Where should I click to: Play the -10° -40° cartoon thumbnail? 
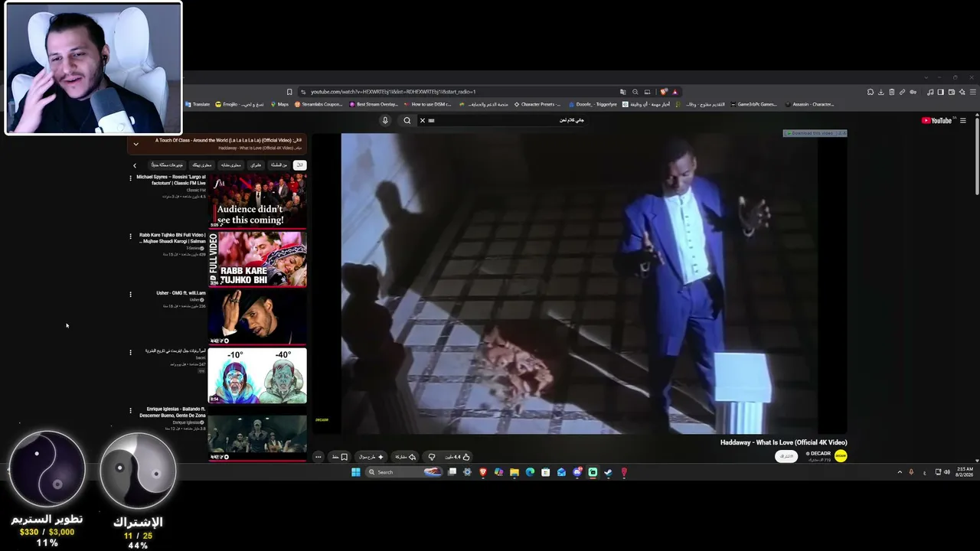point(257,375)
